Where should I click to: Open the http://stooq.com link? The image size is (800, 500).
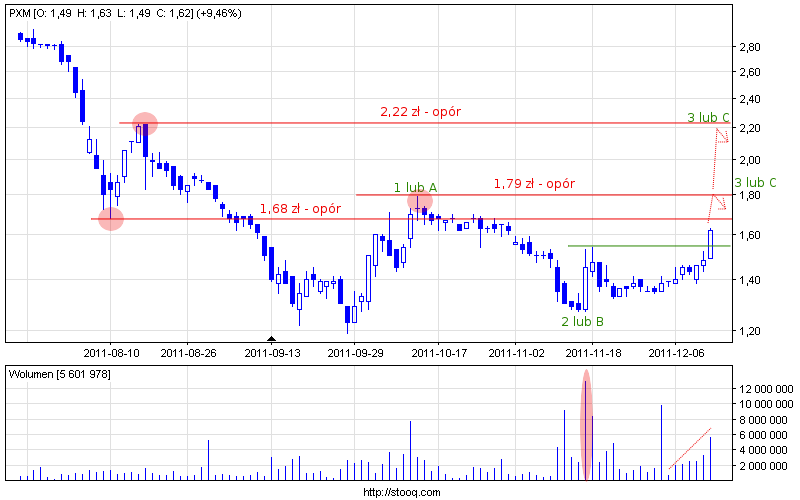[400, 492]
